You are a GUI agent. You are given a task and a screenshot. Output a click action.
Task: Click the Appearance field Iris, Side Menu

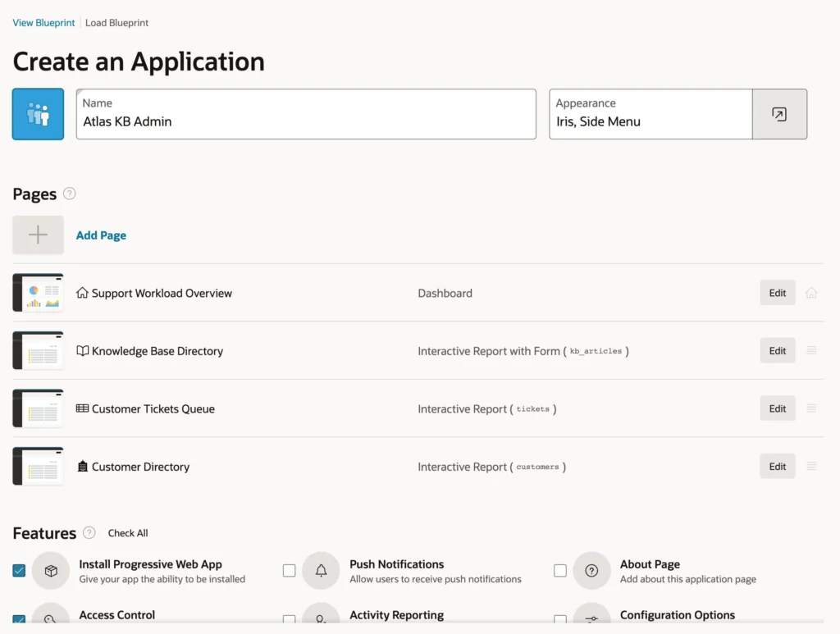(x=651, y=114)
